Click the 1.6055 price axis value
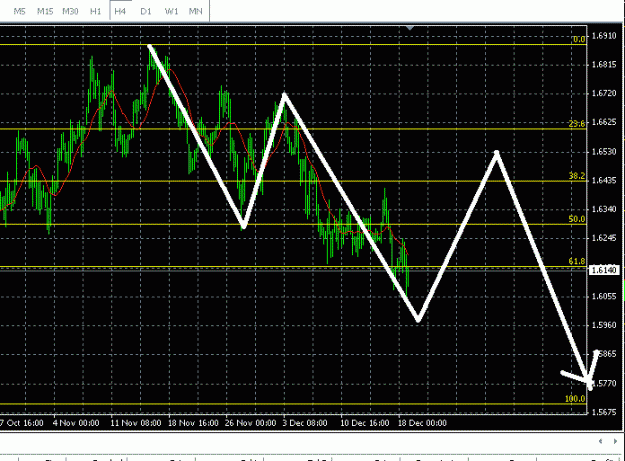Image resolution: width=625 pixels, height=461 pixels. coord(604,296)
